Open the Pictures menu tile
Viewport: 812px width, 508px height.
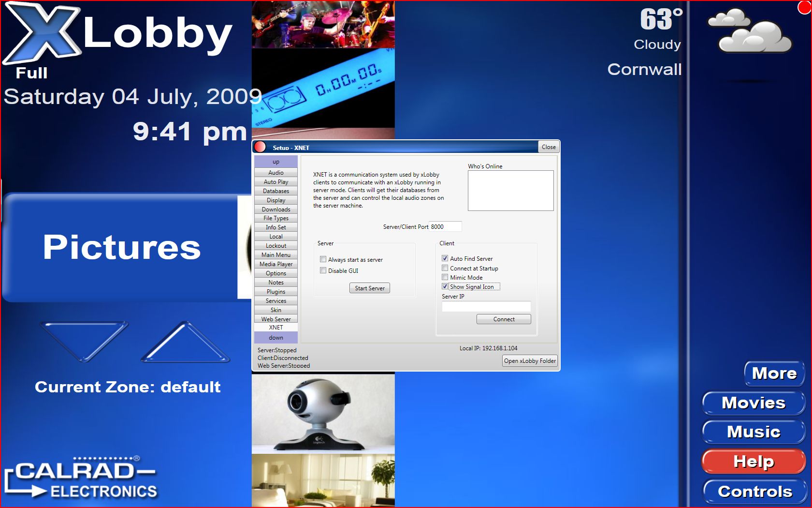tap(127, 247)
